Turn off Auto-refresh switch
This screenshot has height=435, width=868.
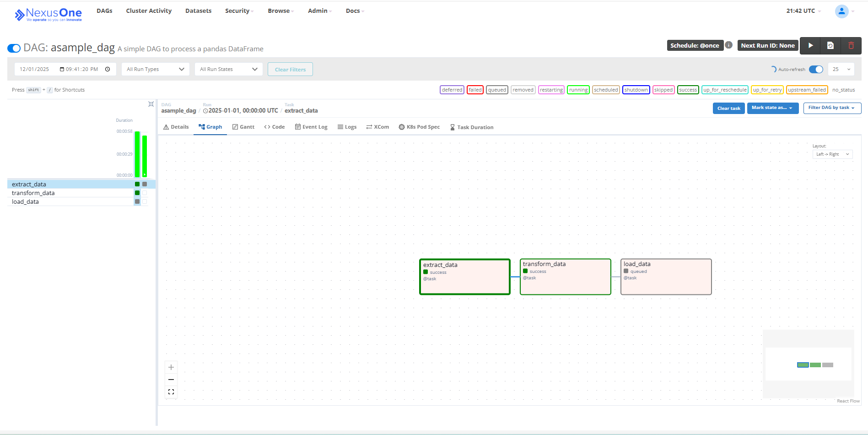pos(816,69)
